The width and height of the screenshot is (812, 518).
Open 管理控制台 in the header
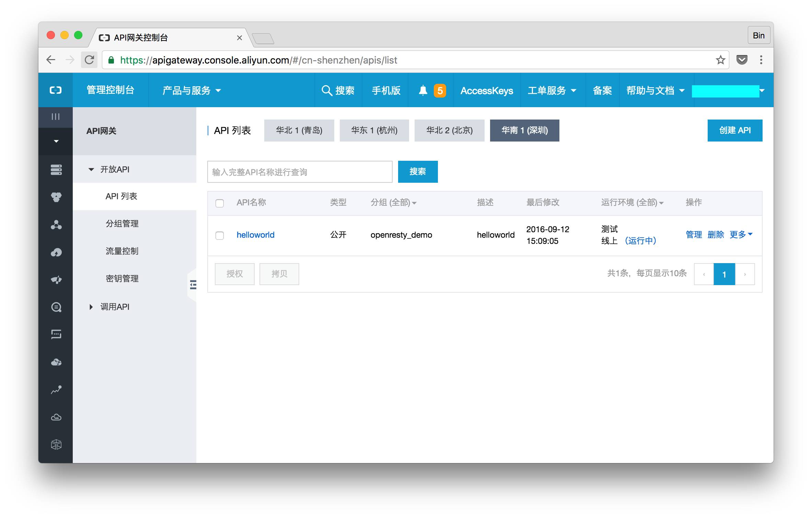[x=110, y=90]
